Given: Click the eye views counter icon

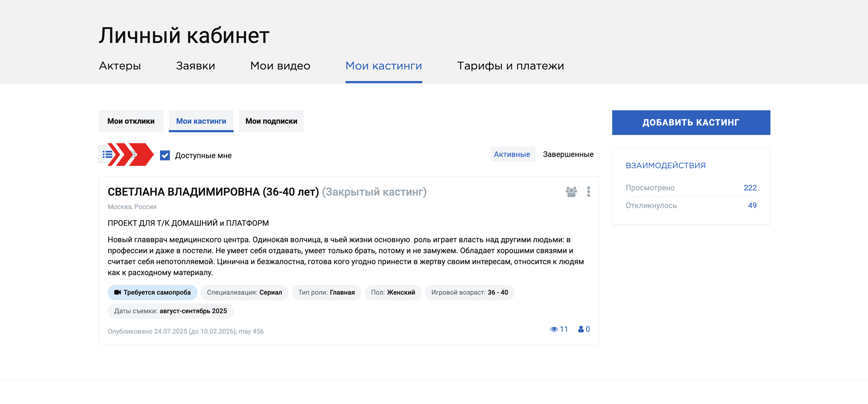Looking at the screenshot, I should [x=554, y=329].
